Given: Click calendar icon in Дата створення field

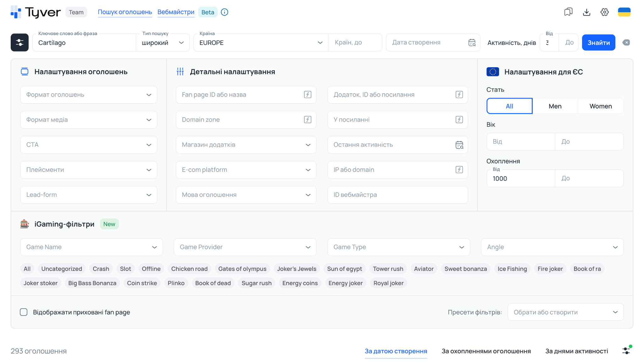Looking at the screenshot, I should (472, 42).
